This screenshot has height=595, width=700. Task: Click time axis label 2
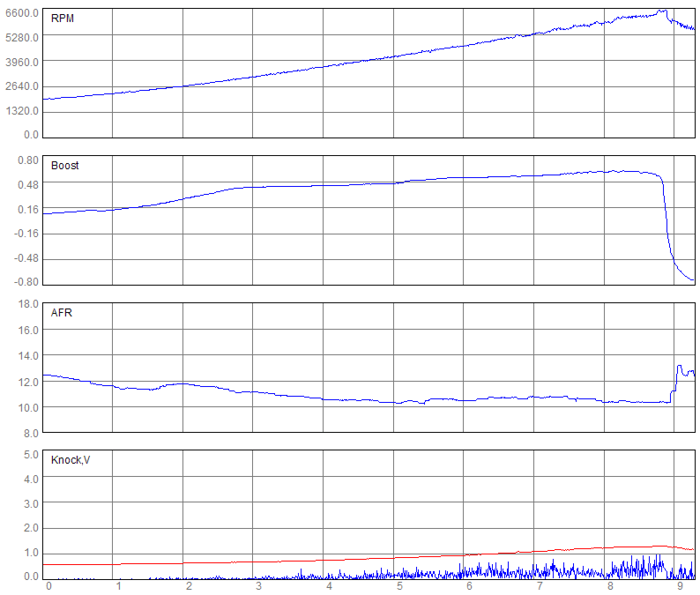189,586
